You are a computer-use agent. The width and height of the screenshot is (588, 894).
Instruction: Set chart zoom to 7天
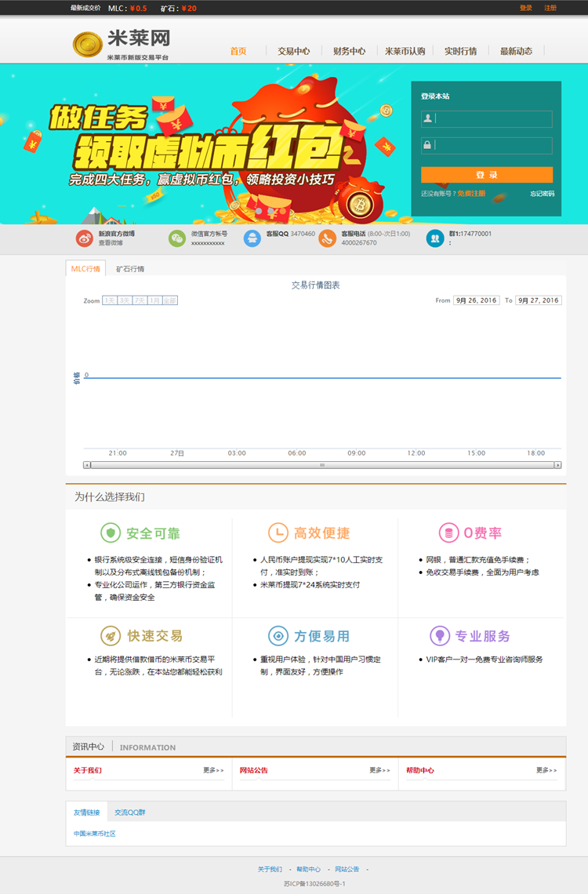(x=140, y=300)
